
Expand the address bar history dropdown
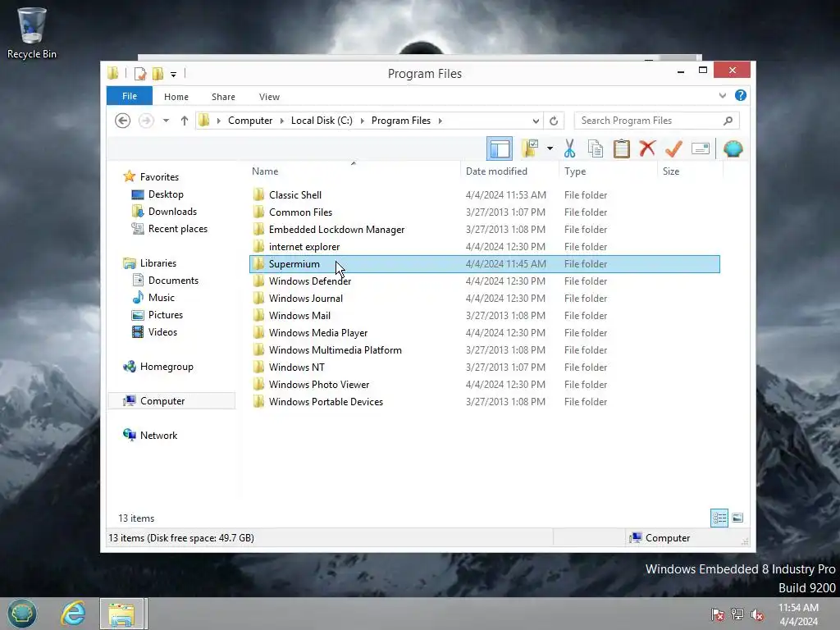click(x=536, y=121)
